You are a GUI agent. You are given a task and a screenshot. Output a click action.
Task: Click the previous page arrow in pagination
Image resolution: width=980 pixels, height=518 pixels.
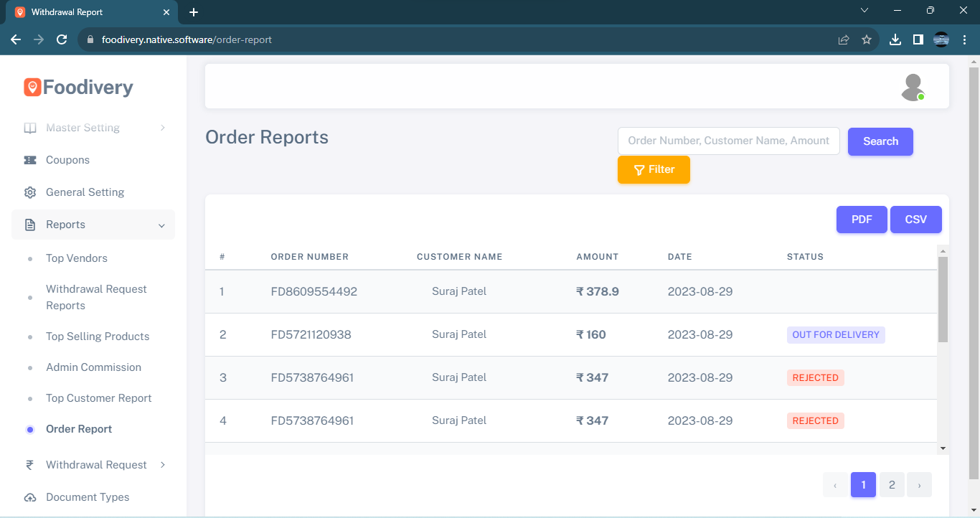tap(835, 485)
